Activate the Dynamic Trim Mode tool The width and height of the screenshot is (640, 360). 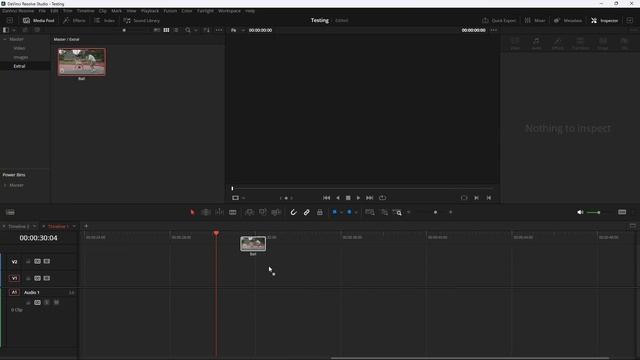click(219, 212)
